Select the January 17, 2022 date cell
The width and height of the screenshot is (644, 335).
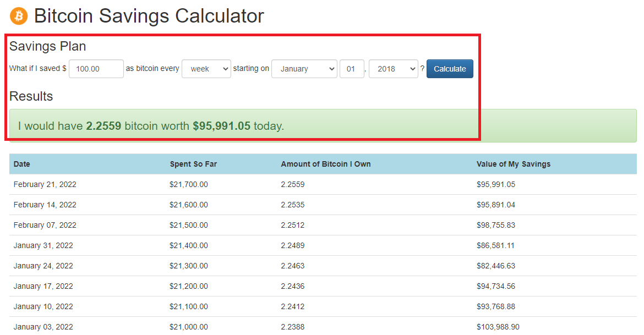(43, 285)
